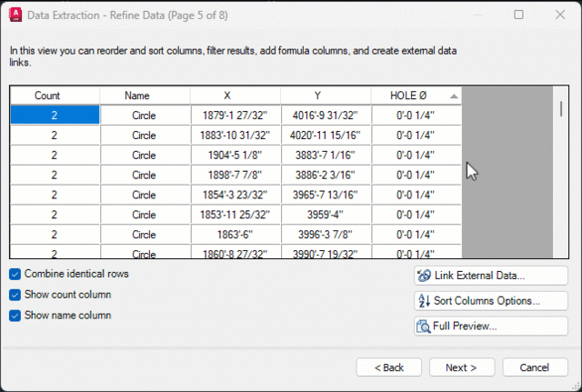Go back to previous page

click(389, 367)
